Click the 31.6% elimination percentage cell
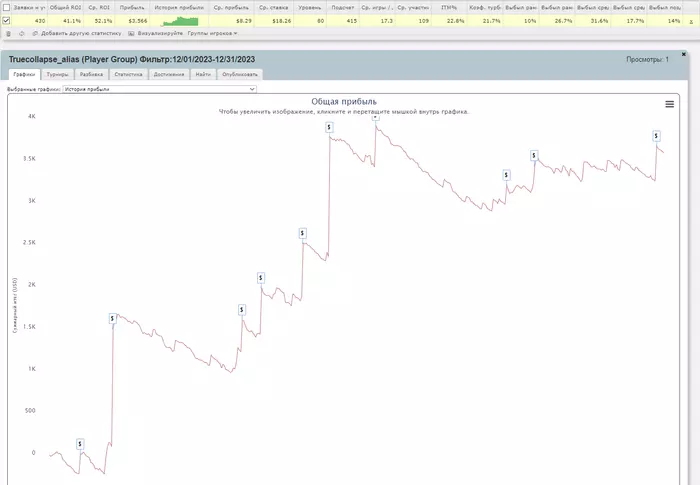The image size is (700, 485). pos(593,21)
